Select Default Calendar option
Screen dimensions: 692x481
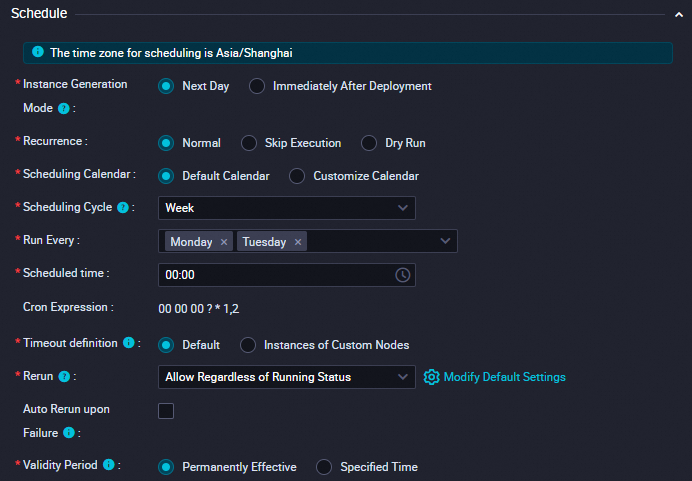point(166,176)
